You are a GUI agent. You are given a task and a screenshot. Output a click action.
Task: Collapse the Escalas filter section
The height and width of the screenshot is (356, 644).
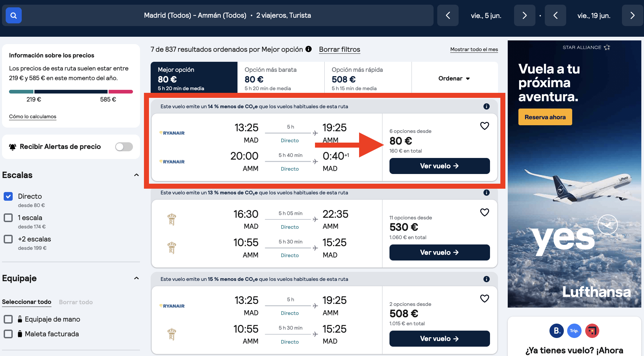point(136,175)
